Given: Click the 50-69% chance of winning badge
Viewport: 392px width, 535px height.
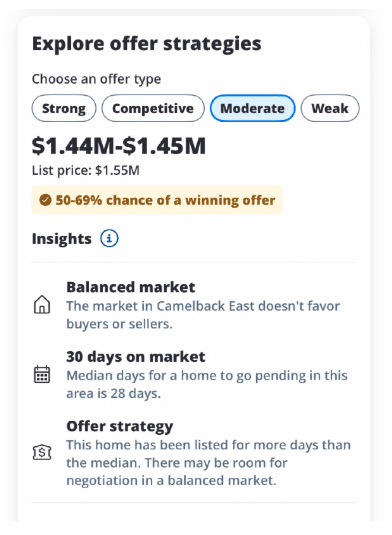Looking at the screenshot, I should point(157,200).
